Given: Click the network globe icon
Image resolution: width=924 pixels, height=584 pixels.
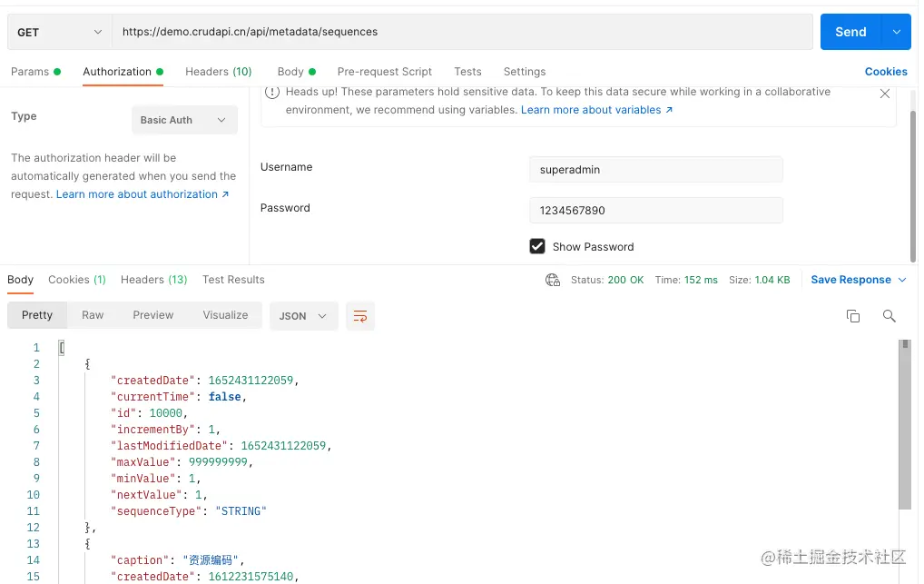Looking at the screenshot, I should pyautogui.click(x=552, y=280).
